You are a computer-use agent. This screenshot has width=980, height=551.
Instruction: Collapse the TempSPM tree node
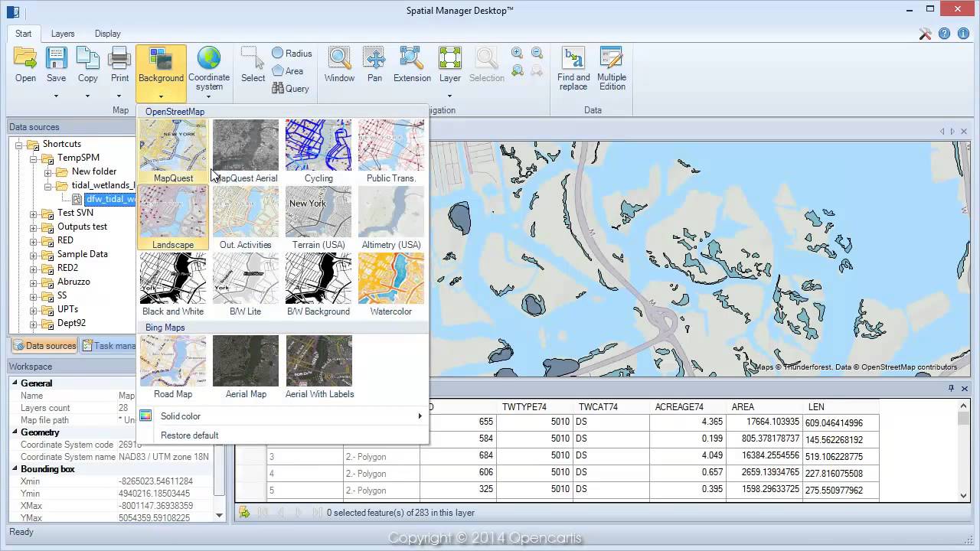point(34,158)
